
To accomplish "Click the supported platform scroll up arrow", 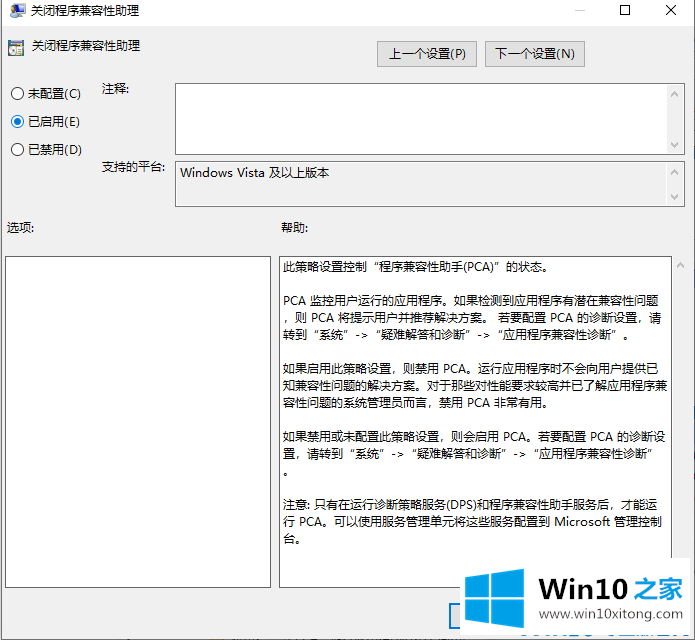I will pos(675,172).
